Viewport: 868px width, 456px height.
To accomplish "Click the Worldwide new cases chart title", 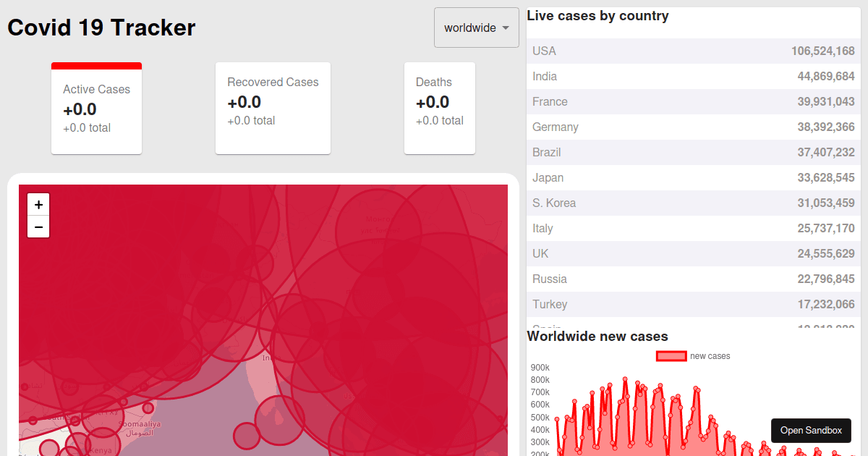I will tap(597, 336).
